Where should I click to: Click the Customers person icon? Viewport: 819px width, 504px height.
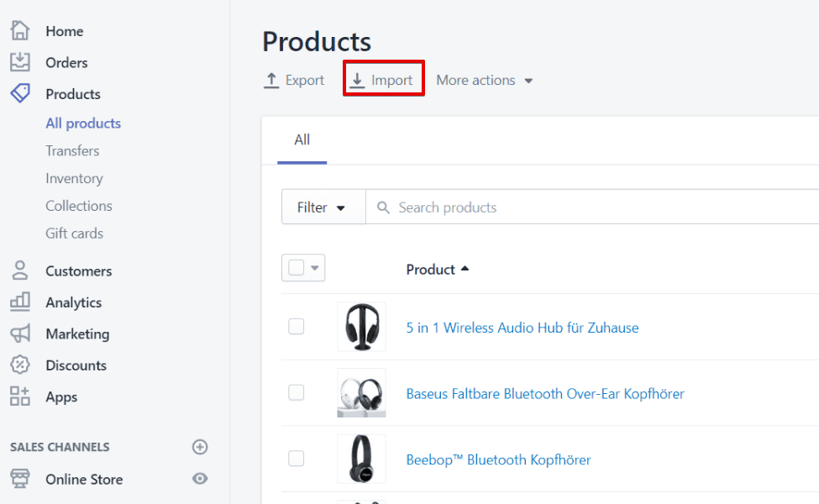point(20,270)
